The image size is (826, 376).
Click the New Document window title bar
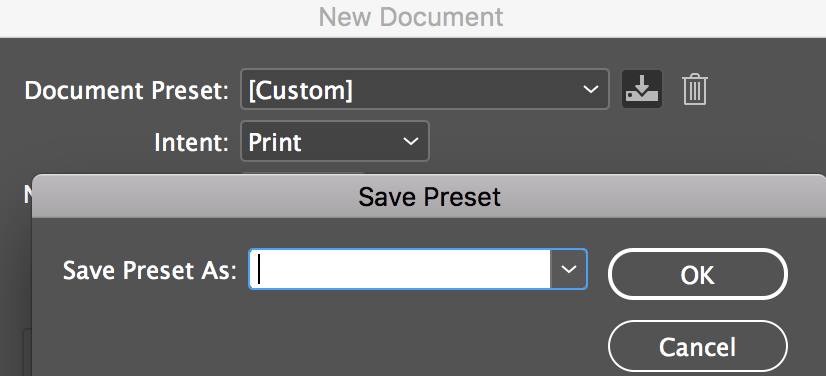click(x=413, y=18)
